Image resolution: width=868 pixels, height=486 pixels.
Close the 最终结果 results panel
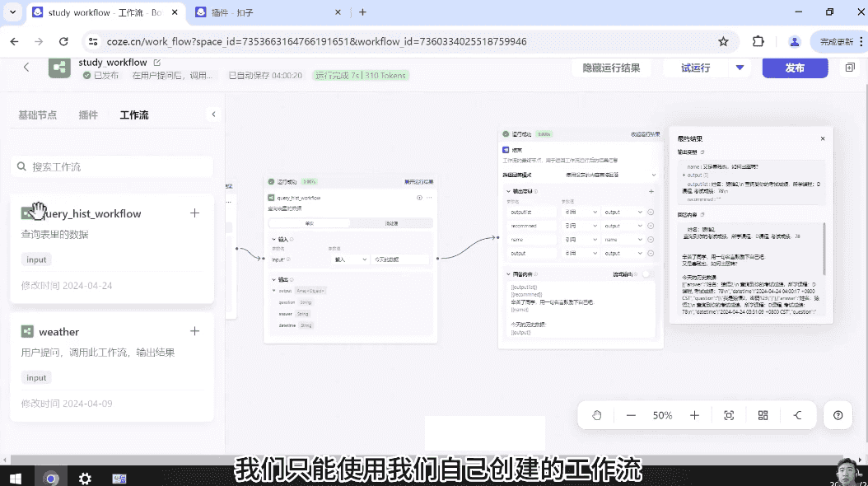pyautogui.click(x=822, y=139)
